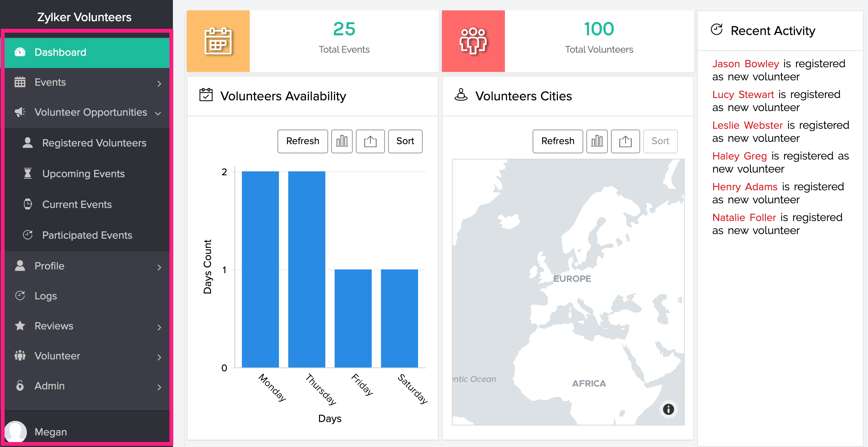Screen dimensions: 868x447
Task: Open the Logs menu item
Action: click(46, 296)
